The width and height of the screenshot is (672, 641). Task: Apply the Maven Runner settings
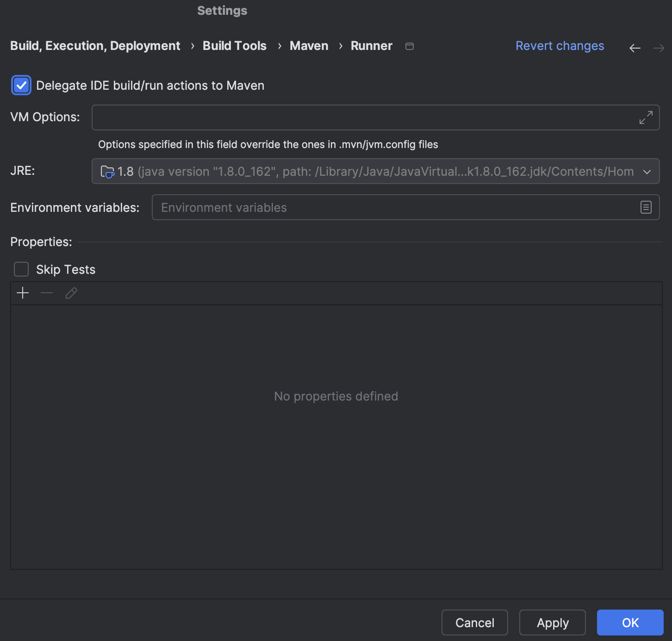552,623
